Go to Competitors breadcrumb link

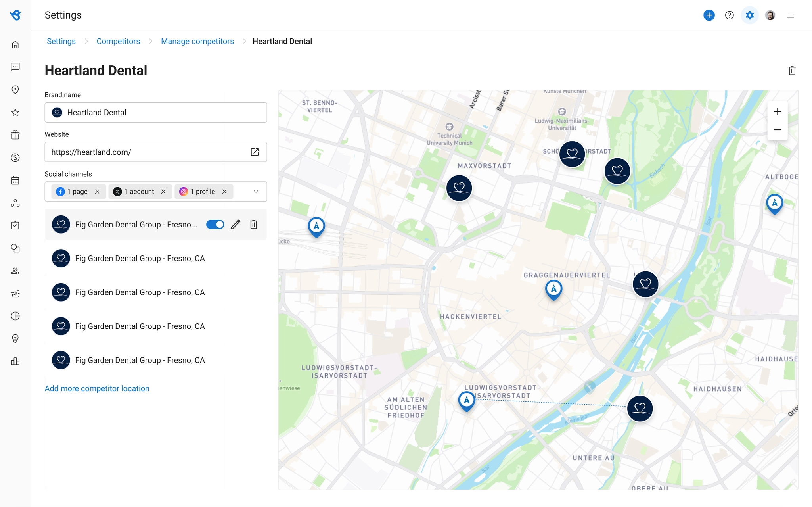click(x=118, y=41)
